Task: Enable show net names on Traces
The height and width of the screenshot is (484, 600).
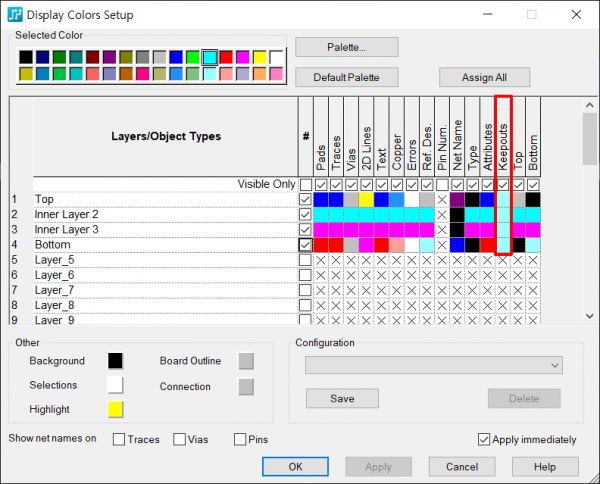Action: point(120,439)
